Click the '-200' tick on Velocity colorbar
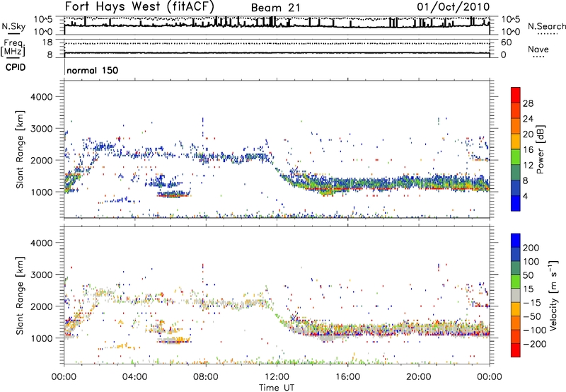Image resolution: width=566 pixels, height=392 pixels. click(x=533, y=344)
